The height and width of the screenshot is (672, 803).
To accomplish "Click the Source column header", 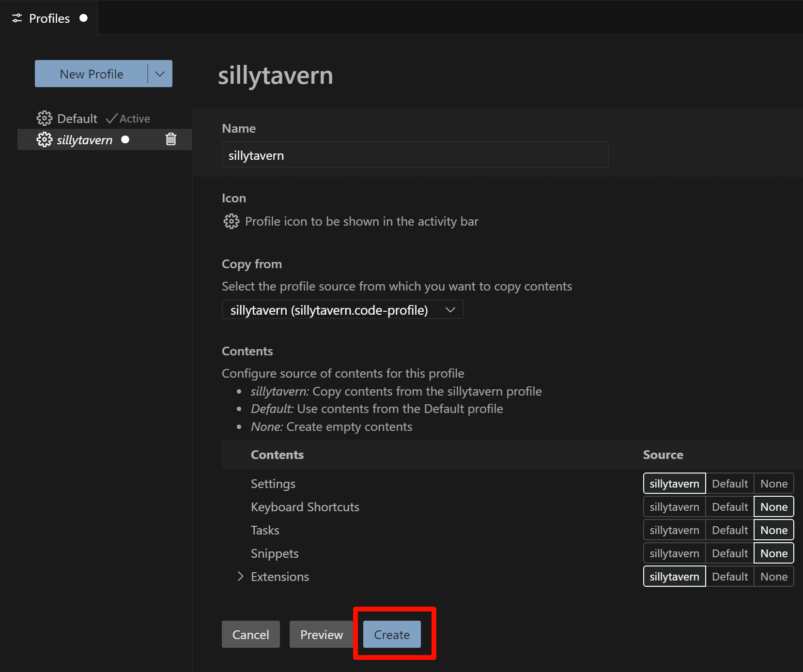I will coord(663,454).
